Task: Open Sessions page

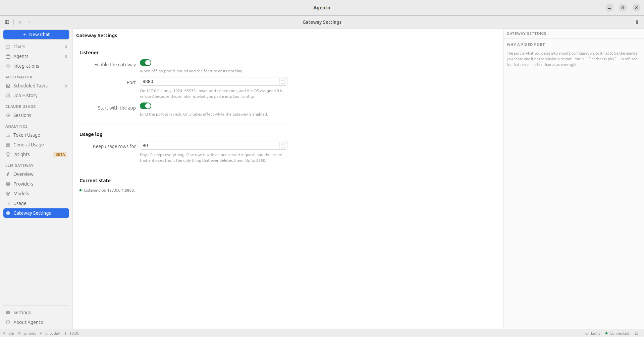Action: 36,116
